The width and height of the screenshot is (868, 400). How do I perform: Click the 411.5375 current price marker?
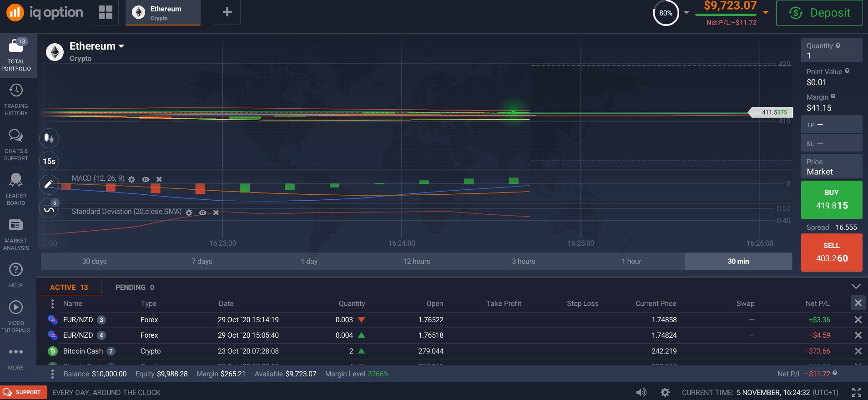pyautogui.click(x=772, y=112)
